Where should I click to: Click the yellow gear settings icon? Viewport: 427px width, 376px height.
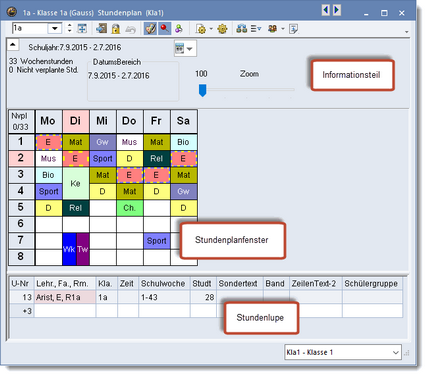(222, 29)
